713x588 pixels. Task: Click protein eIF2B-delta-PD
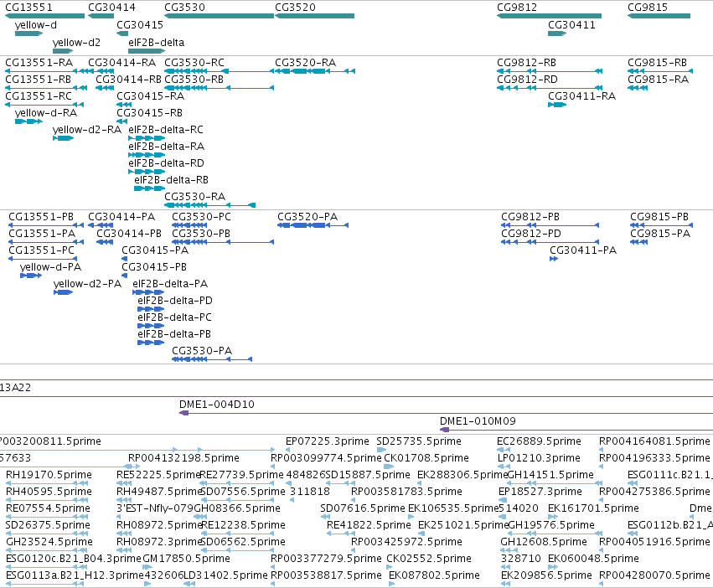pos(151,309)
